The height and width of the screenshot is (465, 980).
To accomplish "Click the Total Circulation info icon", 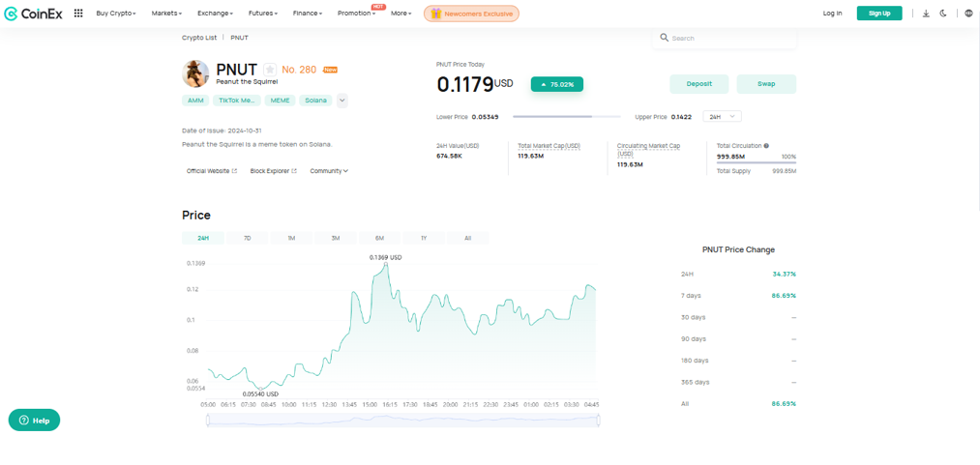I will click(x=766, y=146).
